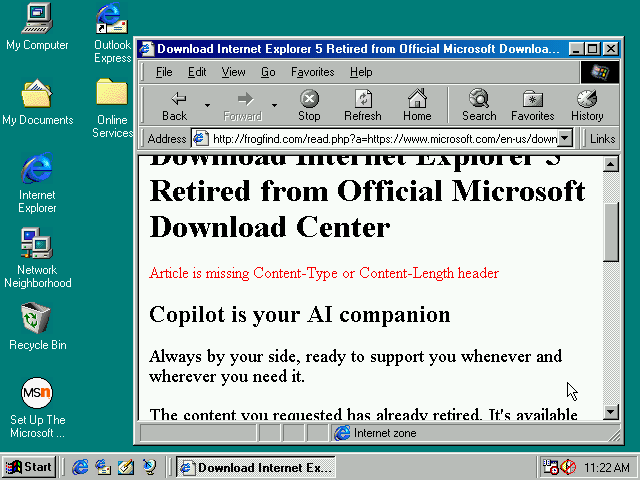Open the Address bar URL dropdown
This screenshot has width=640, height=480.
(565, 139)
